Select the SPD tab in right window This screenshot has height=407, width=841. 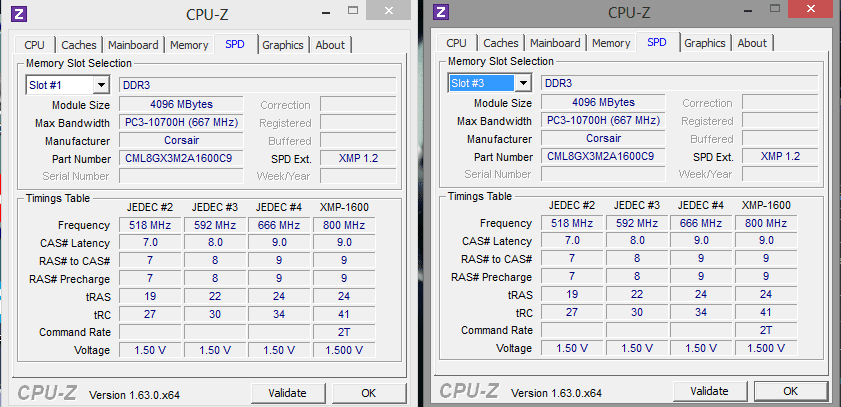point(657,42)
